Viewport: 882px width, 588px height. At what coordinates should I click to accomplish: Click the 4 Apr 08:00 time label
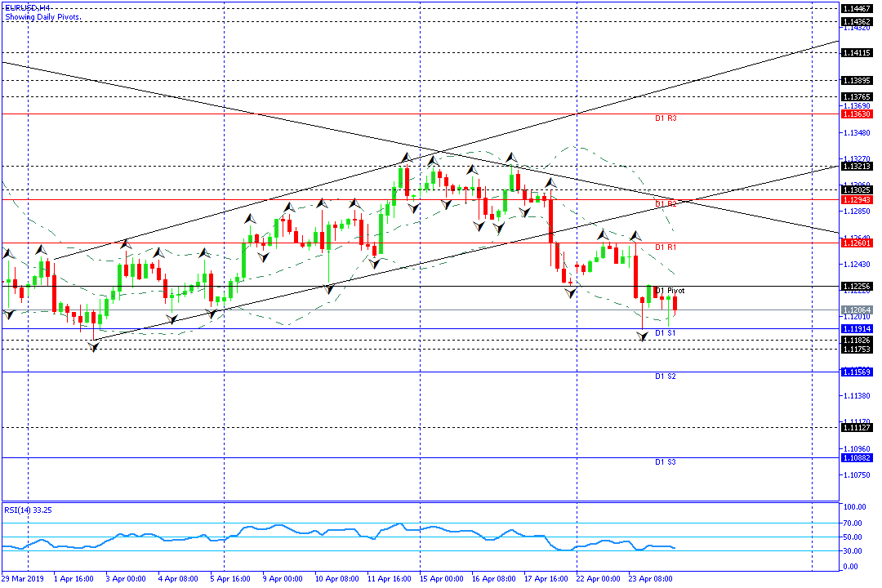click(178, 578)
